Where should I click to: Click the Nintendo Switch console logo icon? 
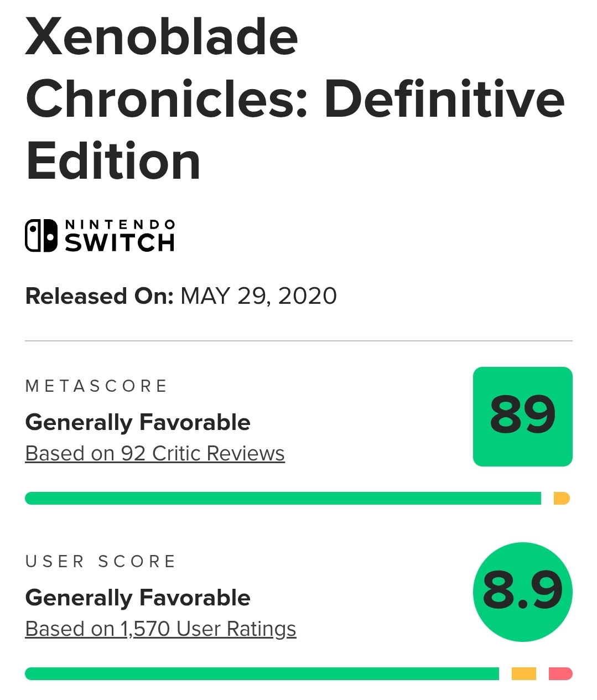[x=41, y=236]
